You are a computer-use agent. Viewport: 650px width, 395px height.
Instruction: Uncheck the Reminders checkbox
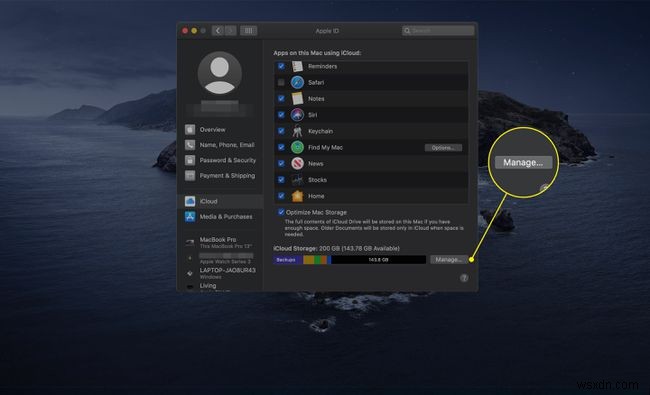pyautogui.click(x=281, y=66)
